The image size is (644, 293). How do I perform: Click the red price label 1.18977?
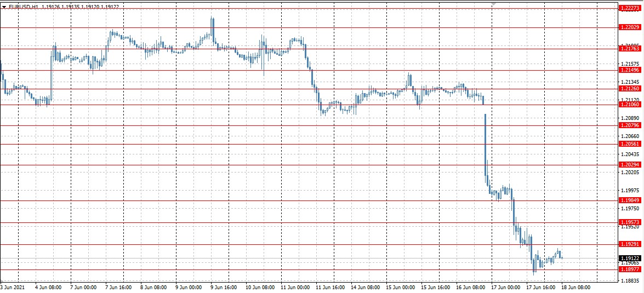tap(630, 269)
